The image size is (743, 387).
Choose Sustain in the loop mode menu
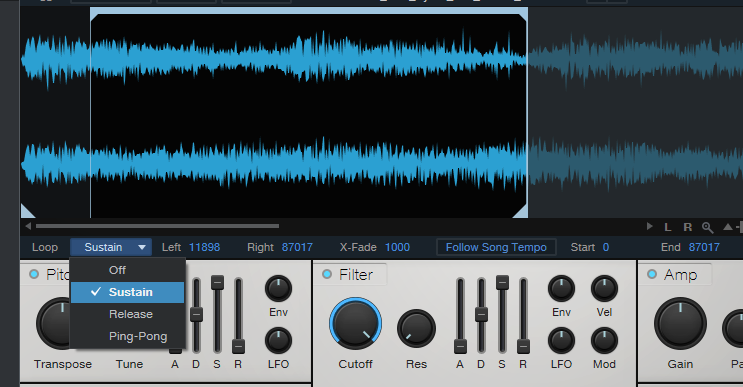point(127,292)
